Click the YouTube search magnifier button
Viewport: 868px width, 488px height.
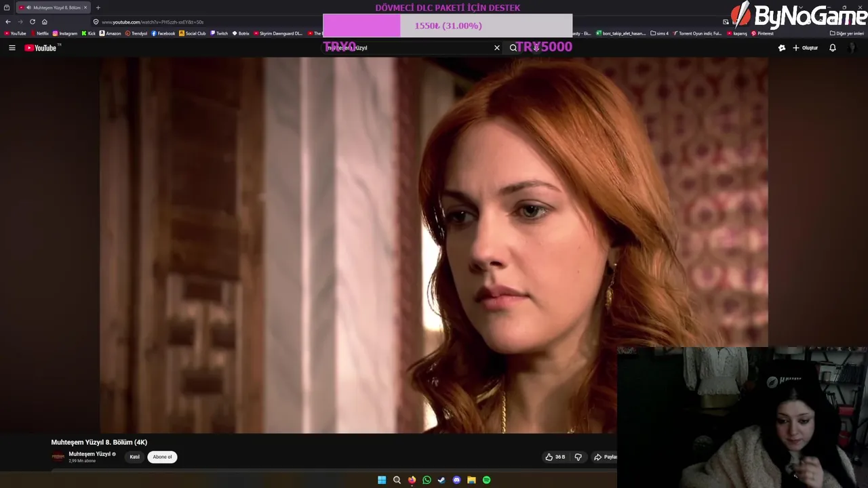(513, 48)
